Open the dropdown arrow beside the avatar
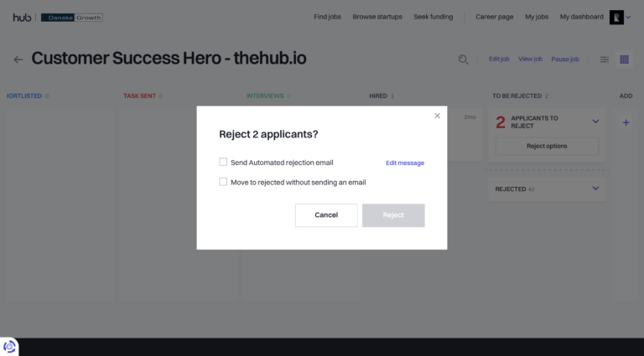 coord(628,18)
